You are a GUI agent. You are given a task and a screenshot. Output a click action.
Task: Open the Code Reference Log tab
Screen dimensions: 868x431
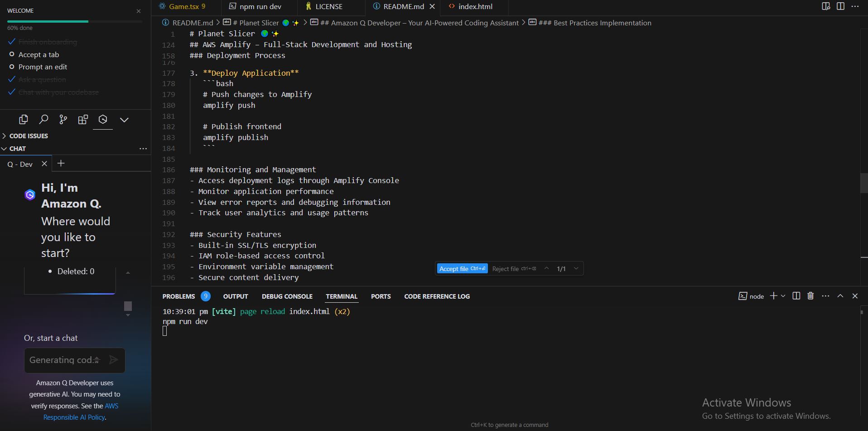point(437,296)
